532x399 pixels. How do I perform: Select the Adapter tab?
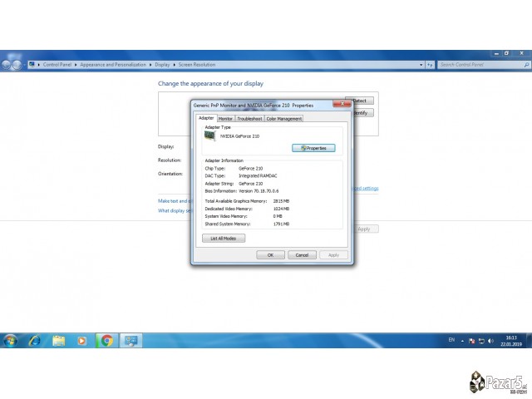click(x=206, y=118)
